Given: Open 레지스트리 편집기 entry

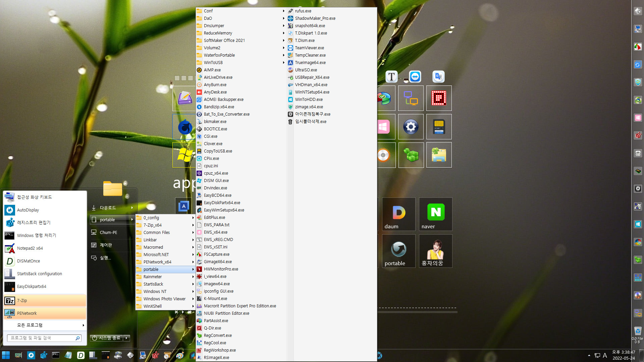Looking at the screenshot, I should tap(45, 223).
